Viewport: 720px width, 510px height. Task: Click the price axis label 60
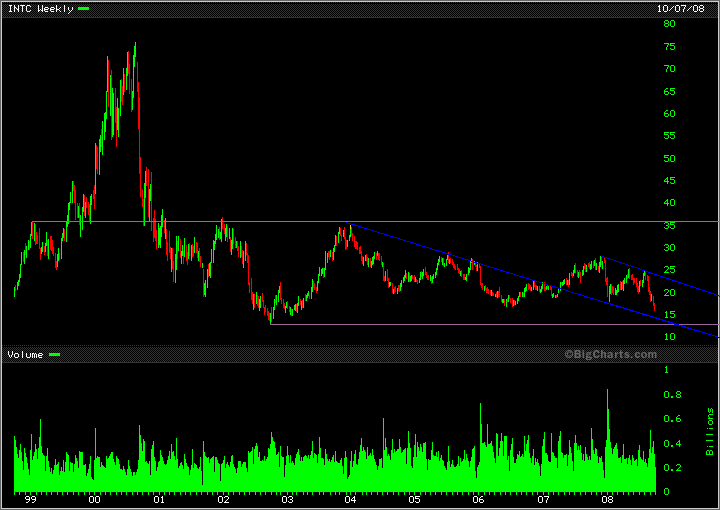(669, 113)
